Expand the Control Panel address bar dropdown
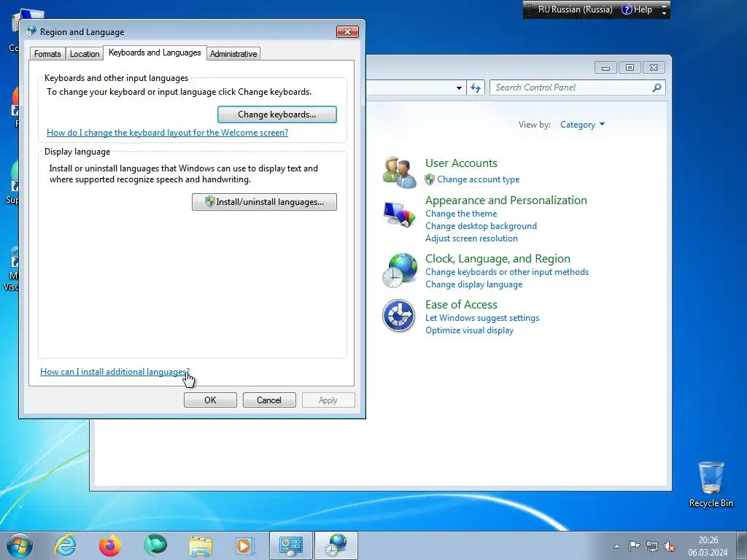This screenshot has width=747, height=560. click(459, 87)
